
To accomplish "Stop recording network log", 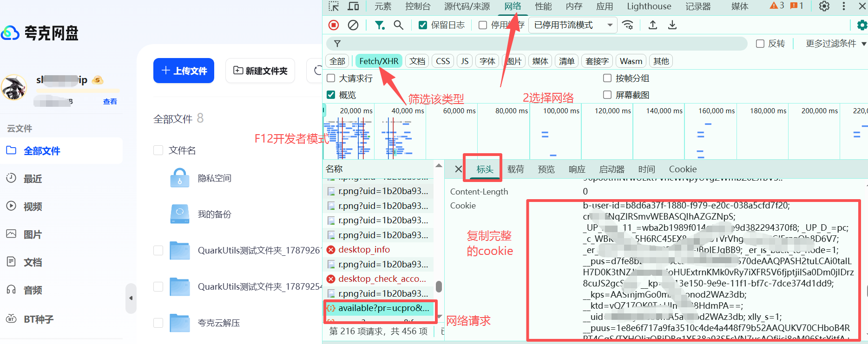I will (334, 25).
